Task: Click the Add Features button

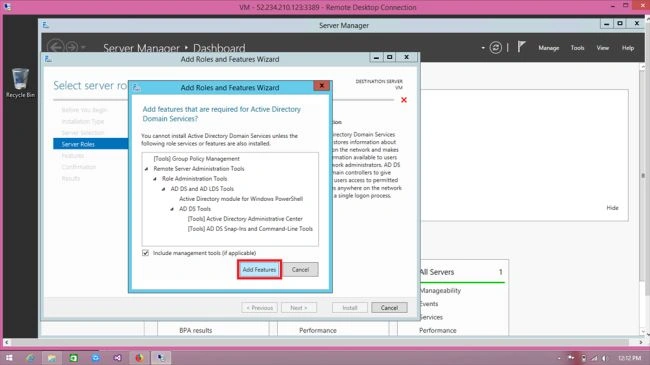Action: click(259, 270)
